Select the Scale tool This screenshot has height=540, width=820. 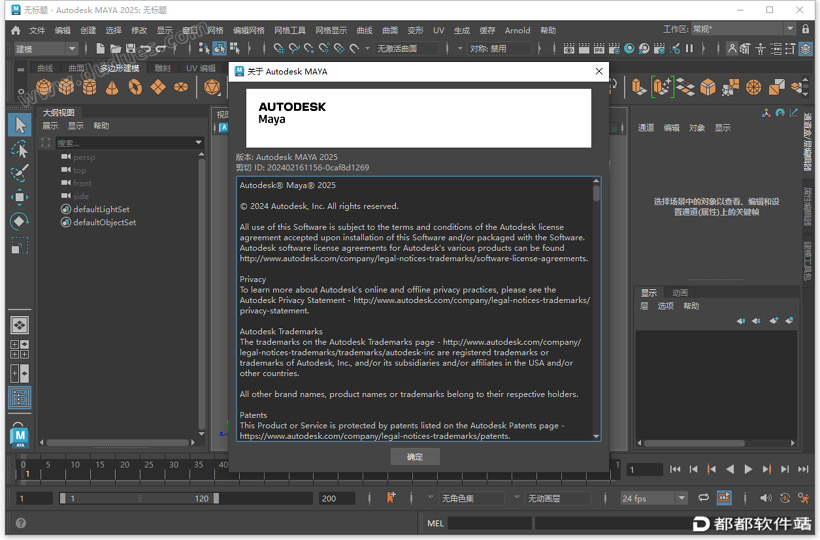20,245
